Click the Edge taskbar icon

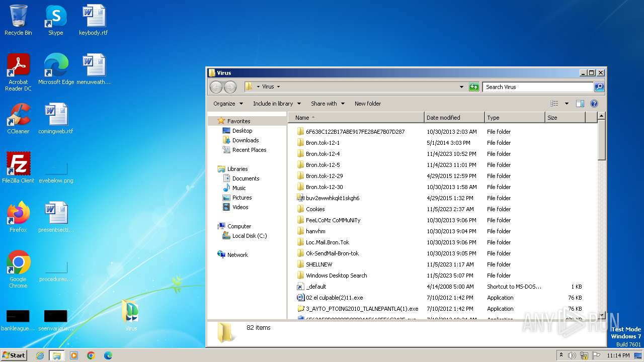click(108, 355)
